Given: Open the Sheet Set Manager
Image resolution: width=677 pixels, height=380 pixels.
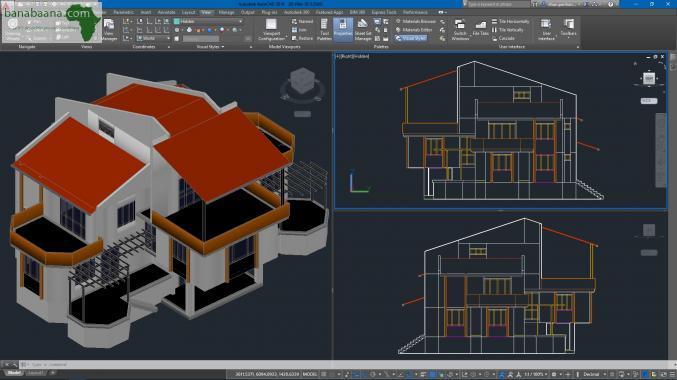Looking at the screenshot, I should tap(363, 30).
